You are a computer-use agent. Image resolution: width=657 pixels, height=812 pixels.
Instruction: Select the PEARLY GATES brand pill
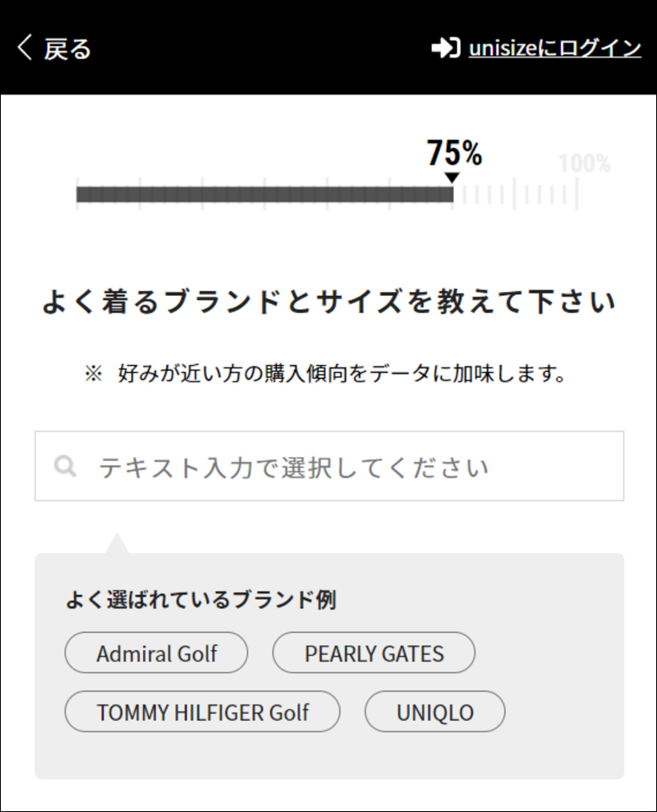374,653
